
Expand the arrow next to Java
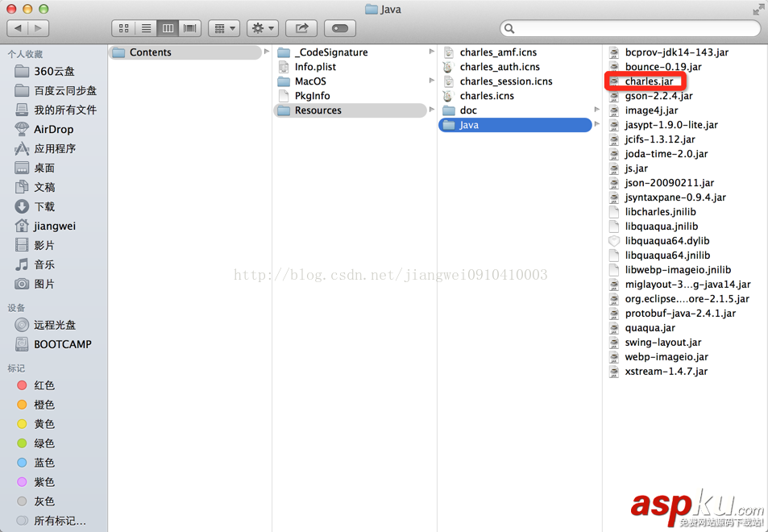coord(596,124)
